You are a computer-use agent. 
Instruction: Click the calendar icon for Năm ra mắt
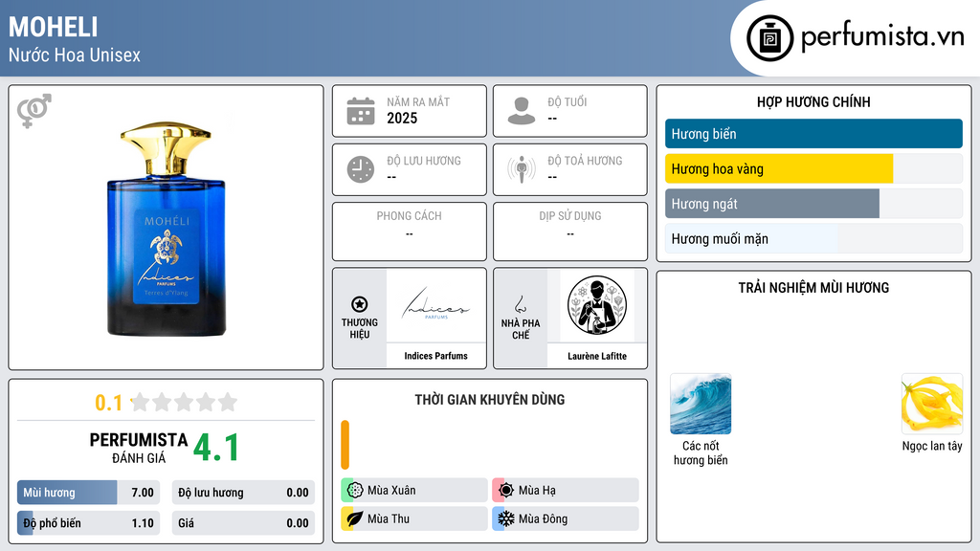point(361,111)
